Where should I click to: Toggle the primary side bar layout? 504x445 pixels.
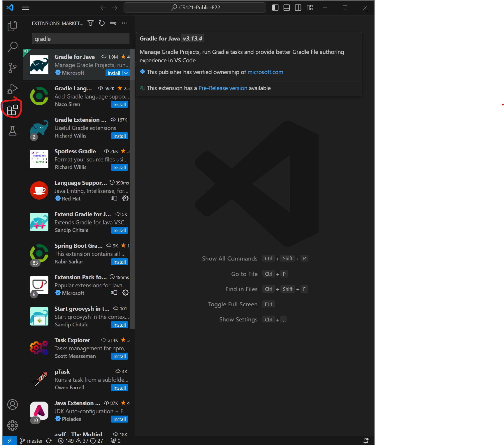275,8
